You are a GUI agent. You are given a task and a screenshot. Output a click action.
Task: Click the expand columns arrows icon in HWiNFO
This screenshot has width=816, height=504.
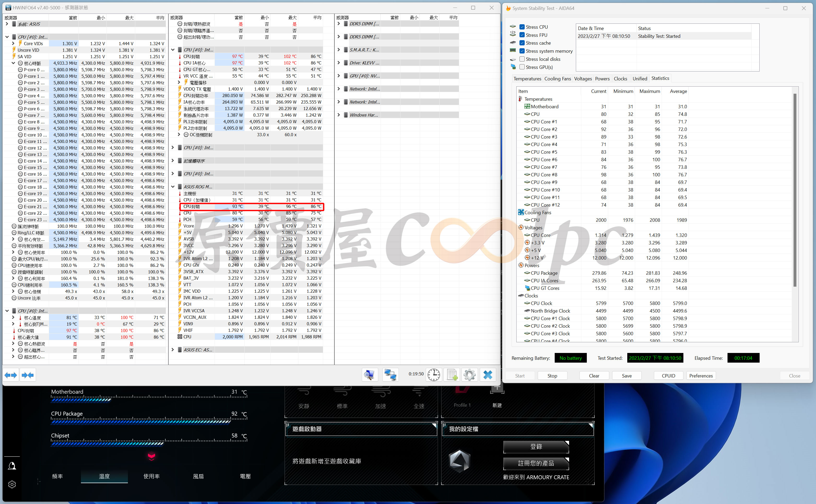pos(11,375)
